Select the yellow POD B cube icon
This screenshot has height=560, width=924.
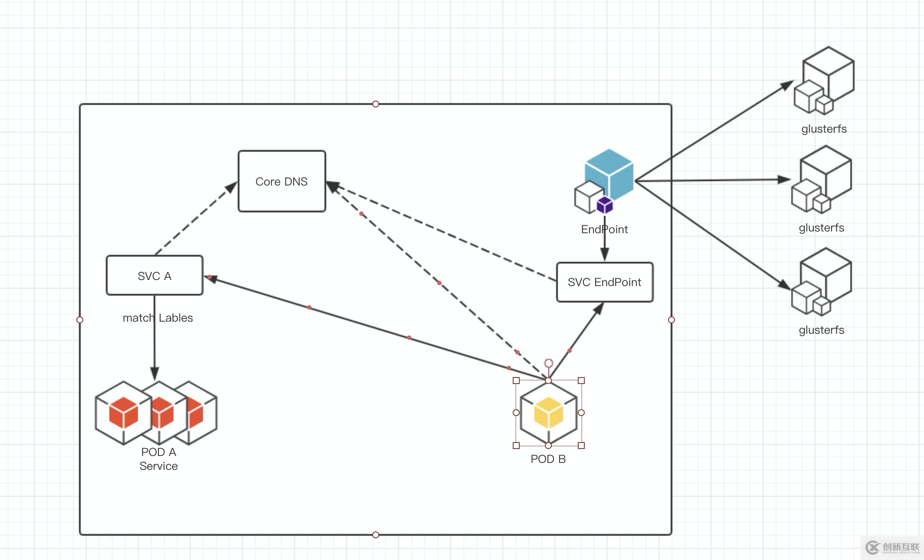tap(548, 412)
